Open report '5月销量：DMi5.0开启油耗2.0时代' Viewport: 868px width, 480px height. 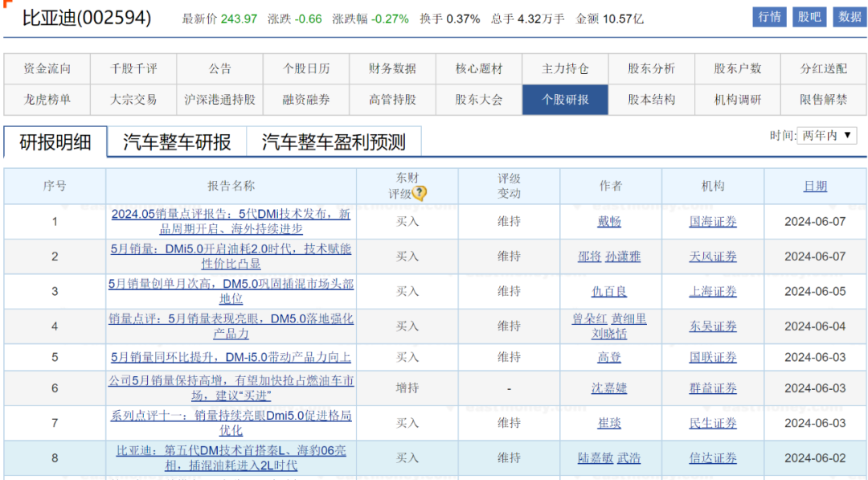click(231, 256)
